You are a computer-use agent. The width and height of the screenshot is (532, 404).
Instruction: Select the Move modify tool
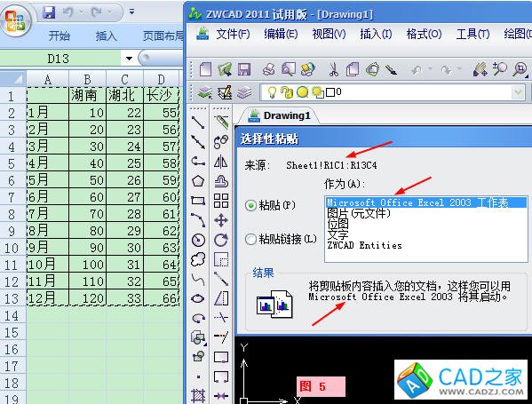click(x=221, y=220)
